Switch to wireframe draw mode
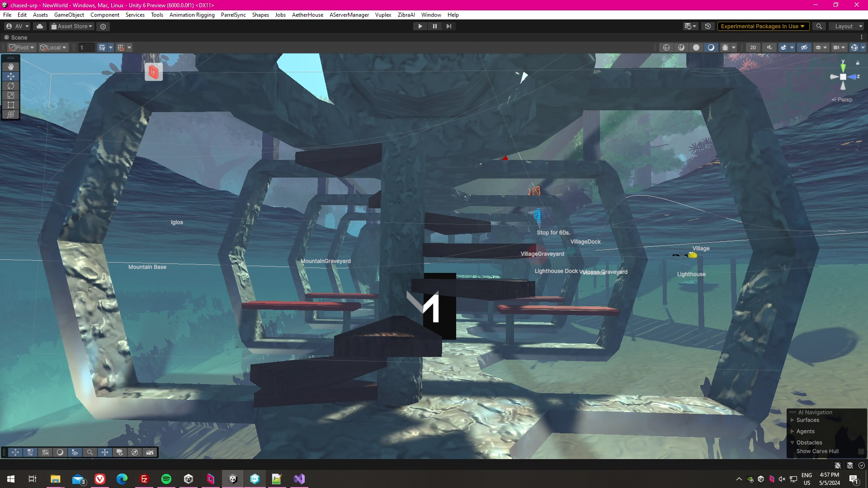The height and width of the screenshot is (488, 868). point(666,47)
